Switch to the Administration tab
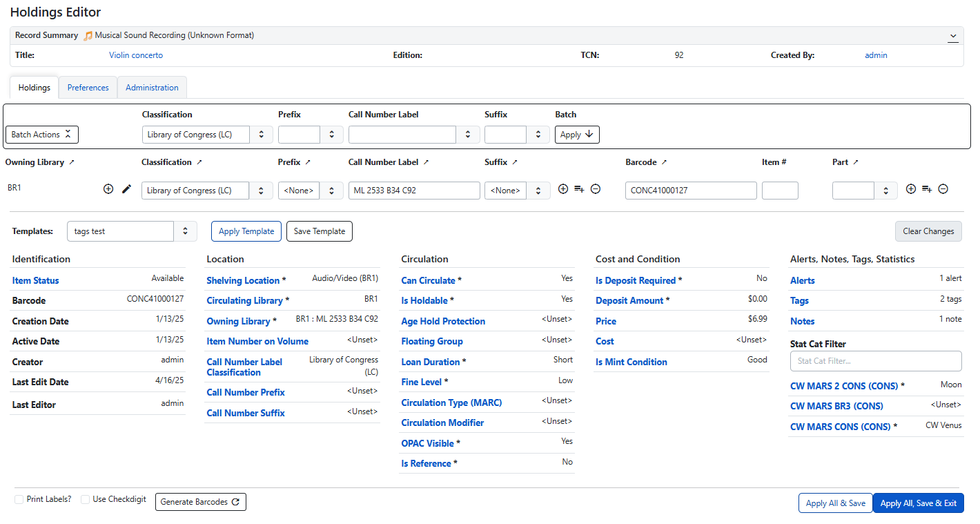This screenshot has width=980, height=524. 152,87
